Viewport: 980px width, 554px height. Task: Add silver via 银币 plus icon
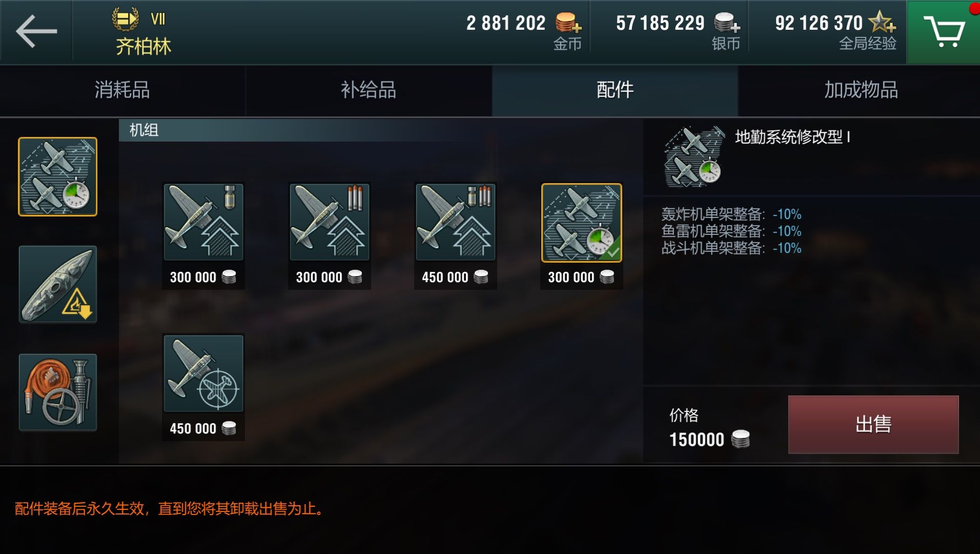[727, 23]
